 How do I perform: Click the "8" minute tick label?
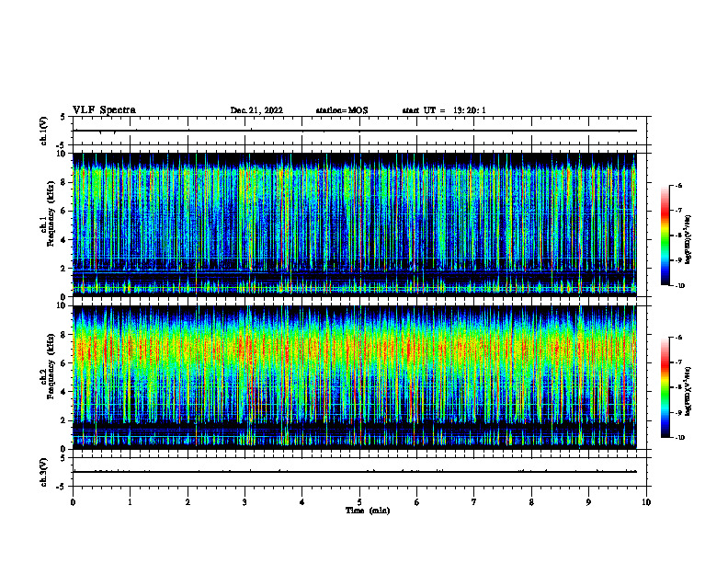click(x=531, y=502)
